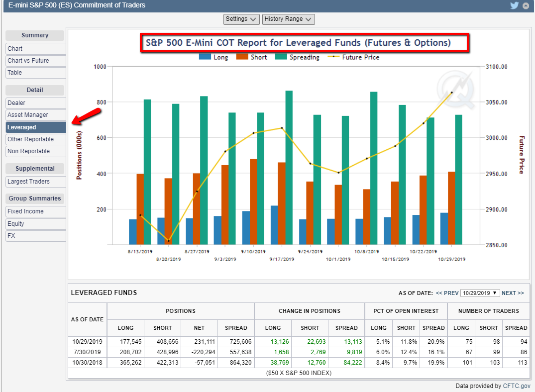Click the Future Price point for 10/29/2019

[452, 93]
